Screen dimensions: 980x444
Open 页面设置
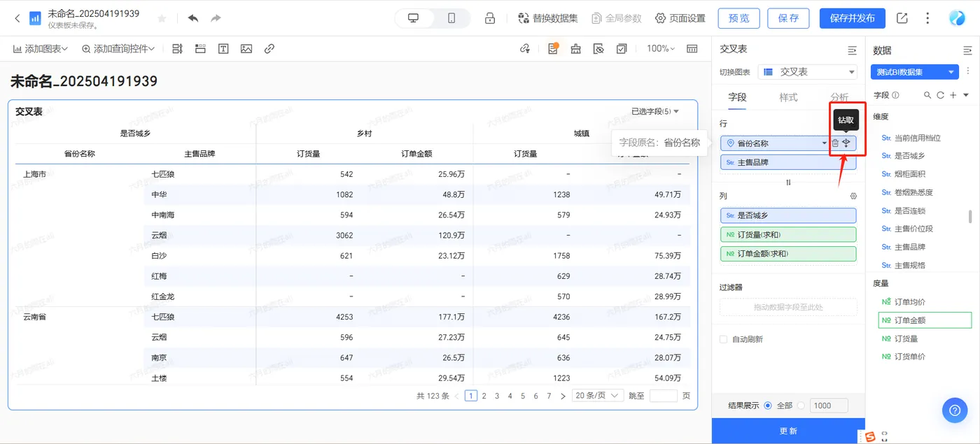point(680,18)
